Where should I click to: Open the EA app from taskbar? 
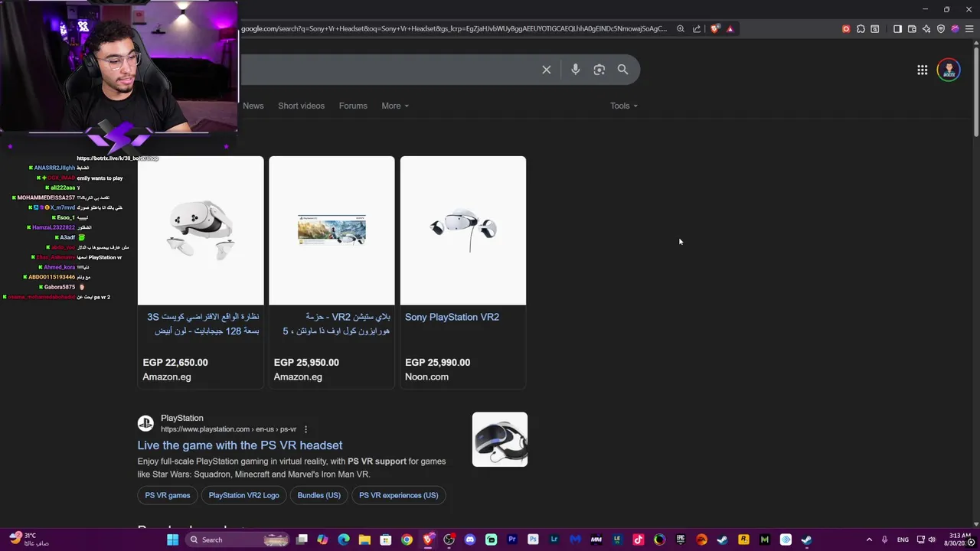[x=701, y=540]
